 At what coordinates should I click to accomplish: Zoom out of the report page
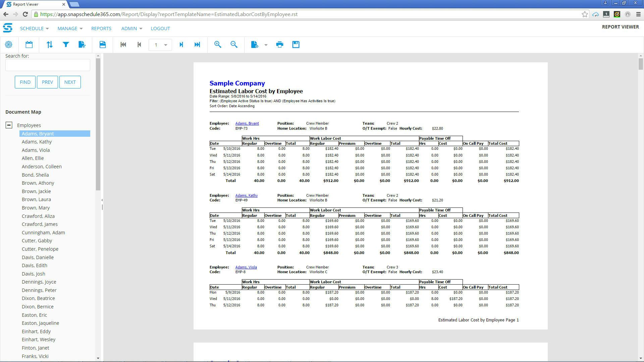pyautogui.click(x=234, y=44)
